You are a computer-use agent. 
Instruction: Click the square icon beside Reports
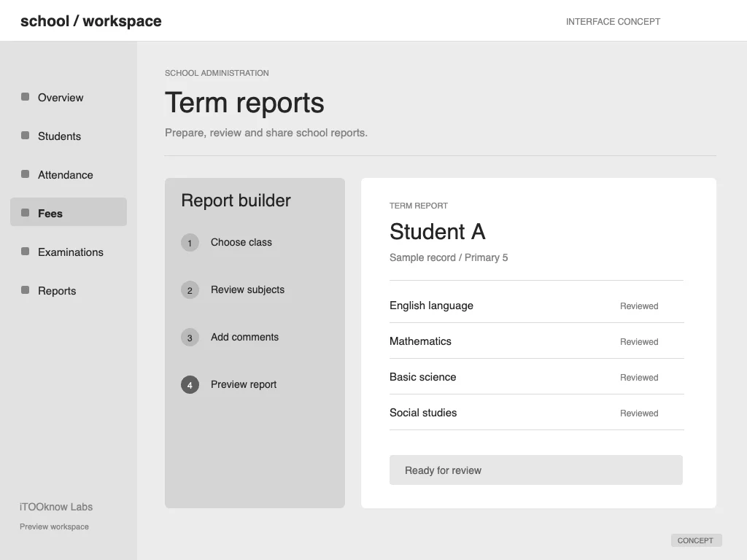[26, 289]
